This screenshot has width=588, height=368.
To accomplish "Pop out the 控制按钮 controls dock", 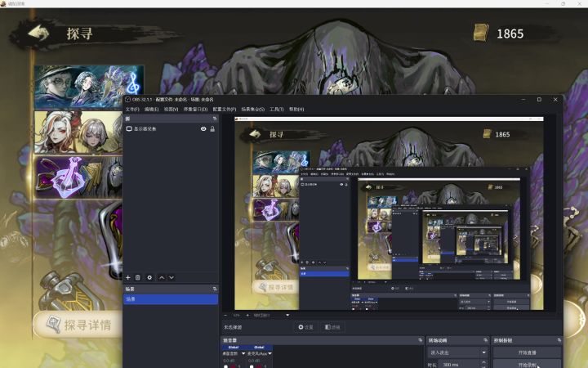I will pos(559,340).
